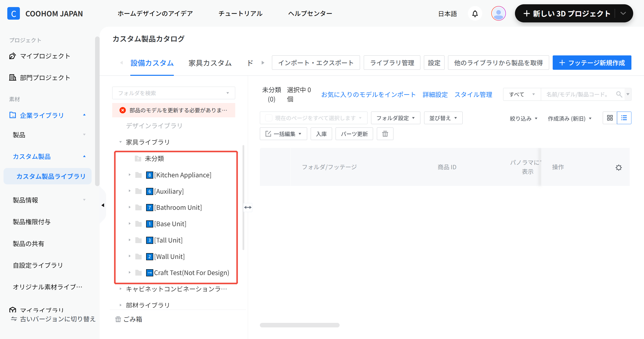Open the ごみ箱 trash
Screen dimensions: 644x339
pos(129,319)
